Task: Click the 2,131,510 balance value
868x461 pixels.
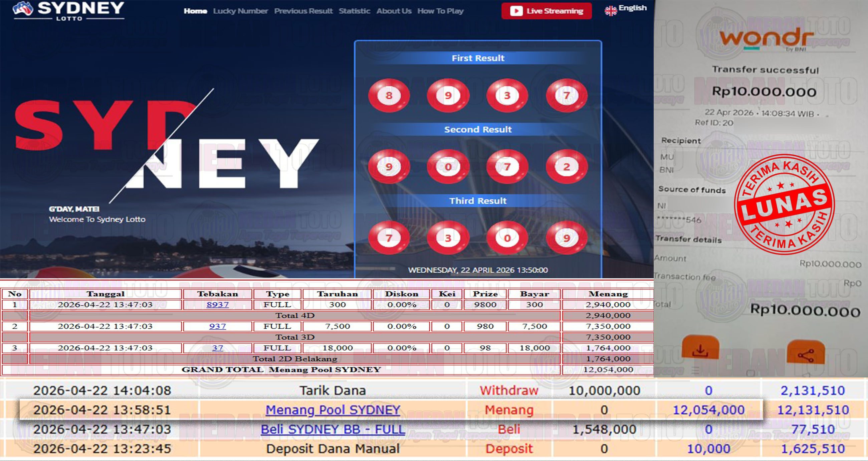Action: (x=813, y=391)
